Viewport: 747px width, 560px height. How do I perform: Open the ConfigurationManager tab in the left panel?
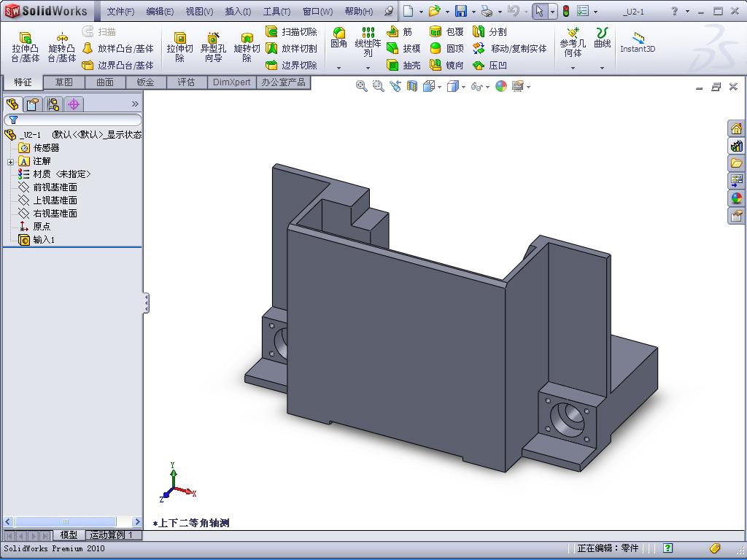click(53, 104)
